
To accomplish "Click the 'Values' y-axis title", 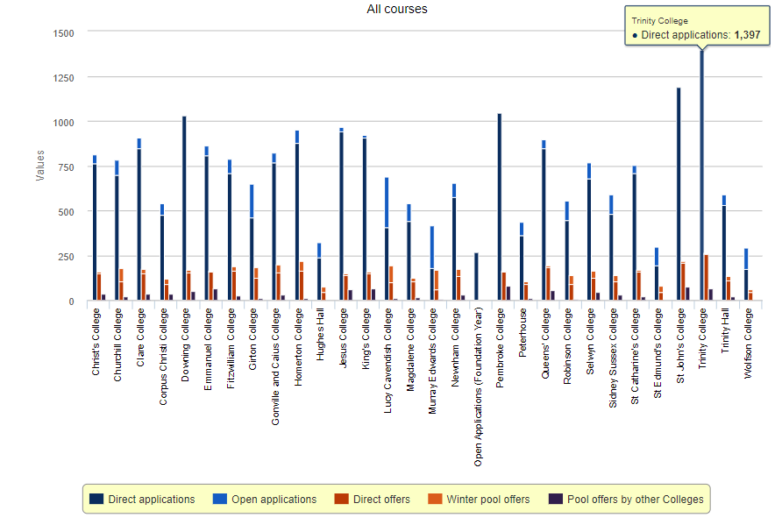I will click(40, 165).
